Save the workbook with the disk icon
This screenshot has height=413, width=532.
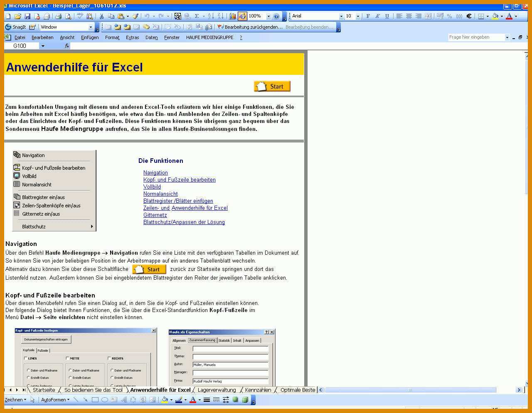click(x=27, y=16)
